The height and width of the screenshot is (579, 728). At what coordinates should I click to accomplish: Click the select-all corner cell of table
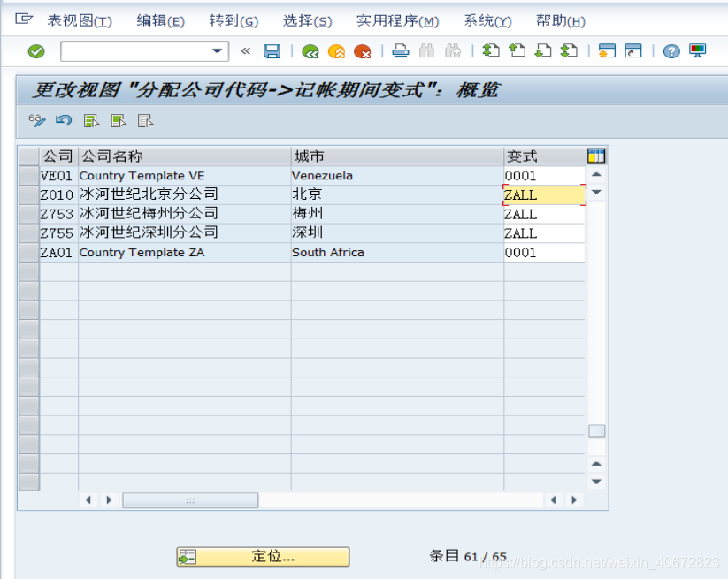click(29, 156)
